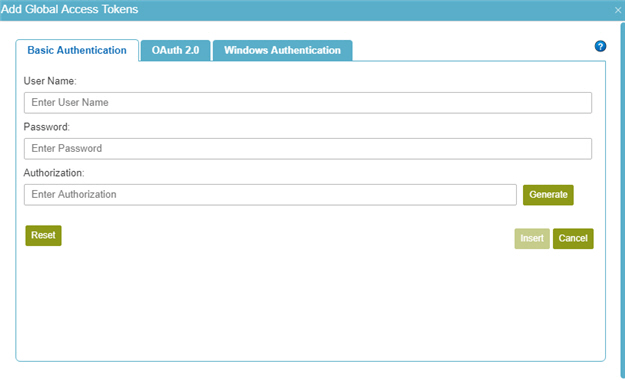The image size is (625, 380).
Task: Click into the Enter Password field
Action: pyautogui.click(x=308, y=149)
